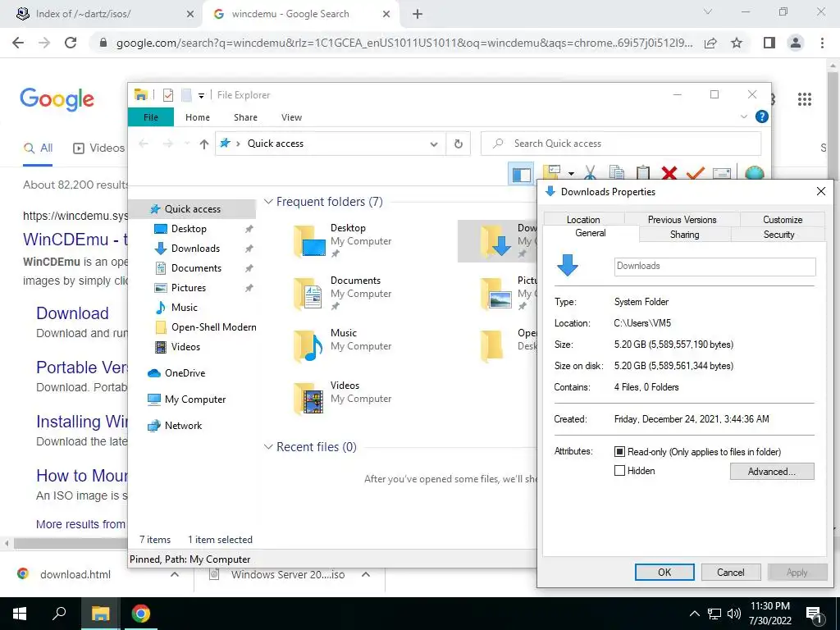840x630 pixels.
Task: Click the Chrome back arrow
Action: coord(18,43)
